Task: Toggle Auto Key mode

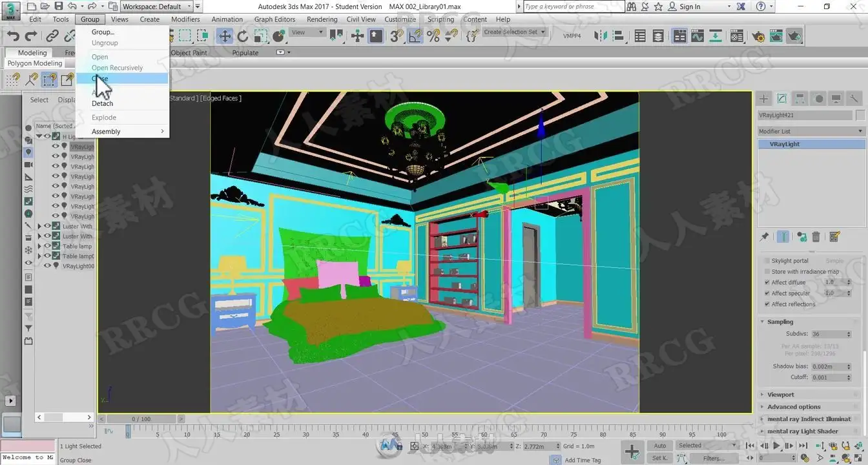Action: [x=659, y=446]
